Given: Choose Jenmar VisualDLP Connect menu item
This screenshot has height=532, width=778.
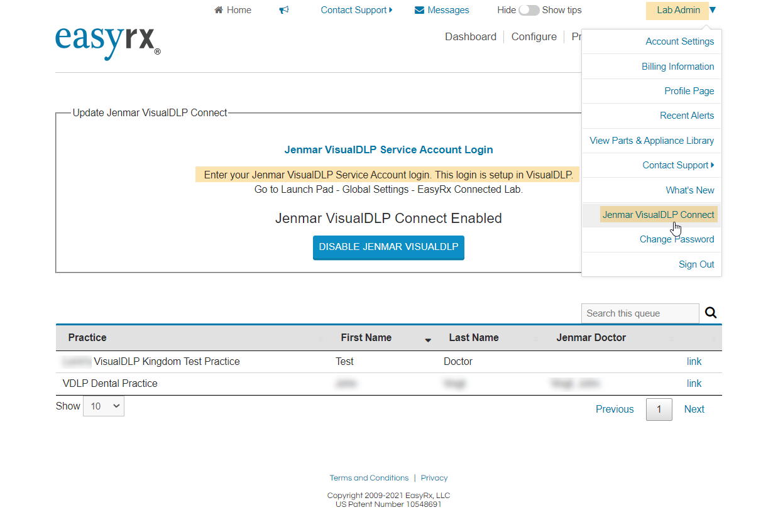Looking at the screenshot, I should (x=659, y=215).
